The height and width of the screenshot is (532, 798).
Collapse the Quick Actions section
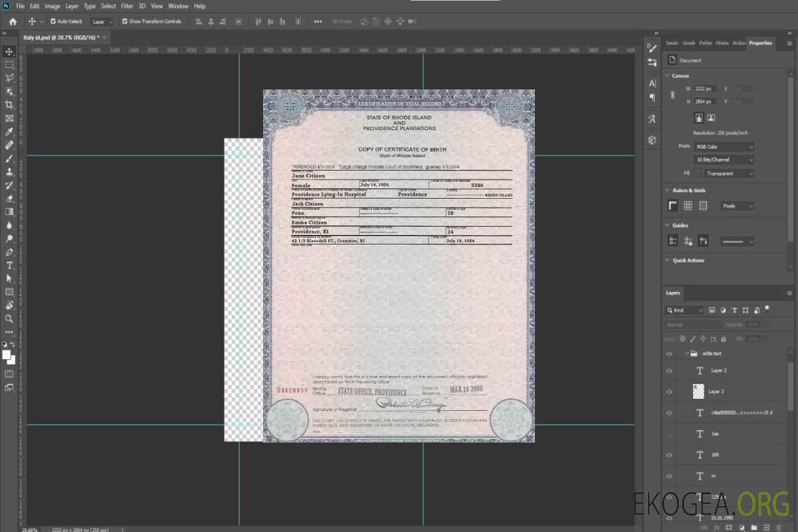667,260
